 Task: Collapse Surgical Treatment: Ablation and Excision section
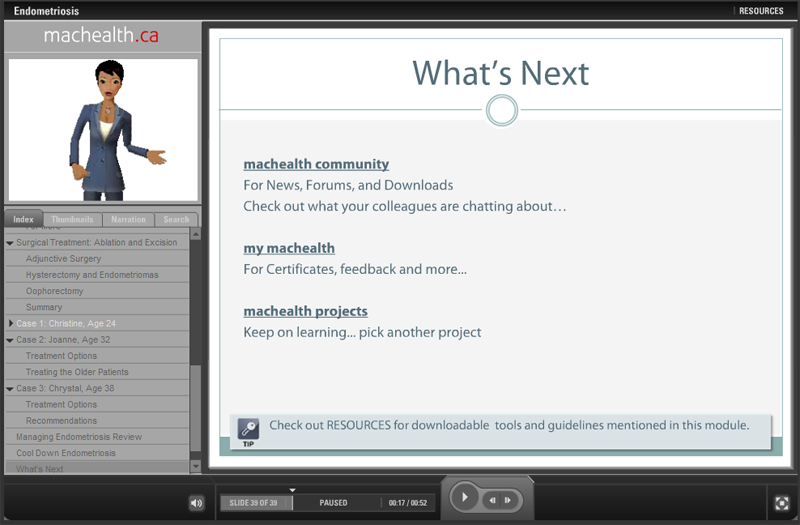10,243
